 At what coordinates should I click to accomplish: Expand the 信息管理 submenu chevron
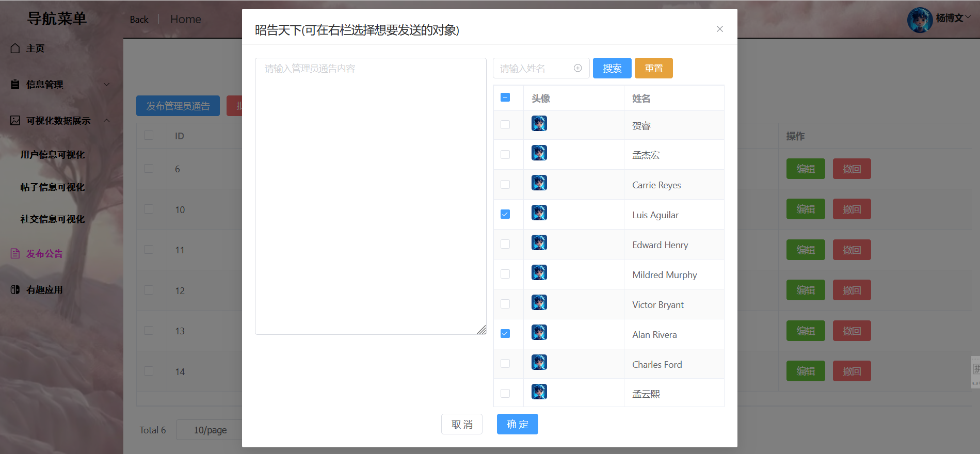click(107, 84)
